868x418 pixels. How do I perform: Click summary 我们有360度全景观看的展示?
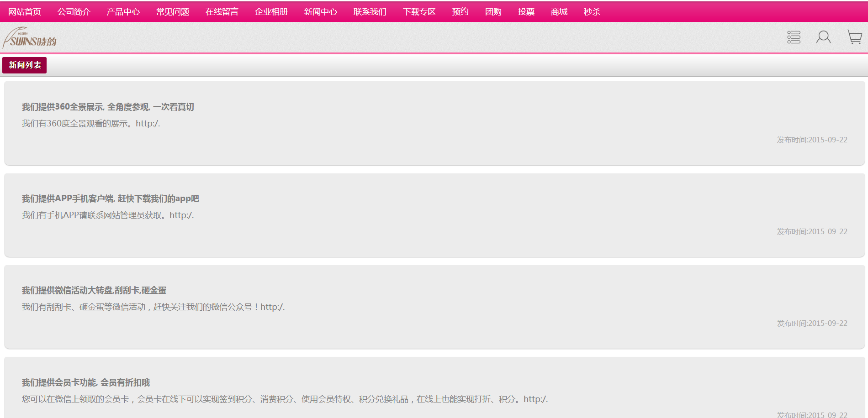91,124
